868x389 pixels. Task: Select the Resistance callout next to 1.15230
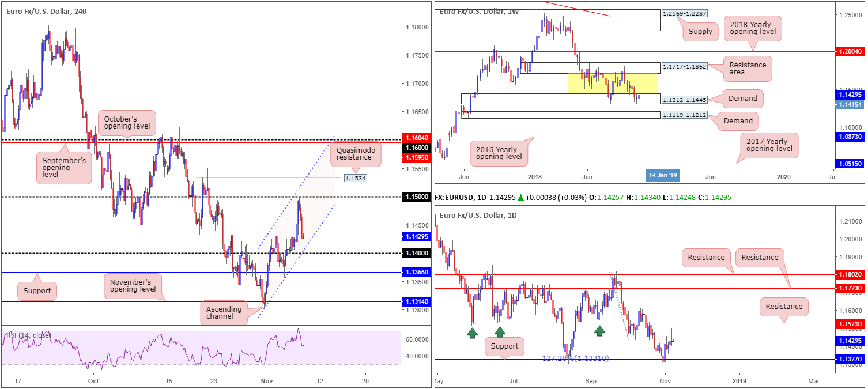click(x=784, y=307)
